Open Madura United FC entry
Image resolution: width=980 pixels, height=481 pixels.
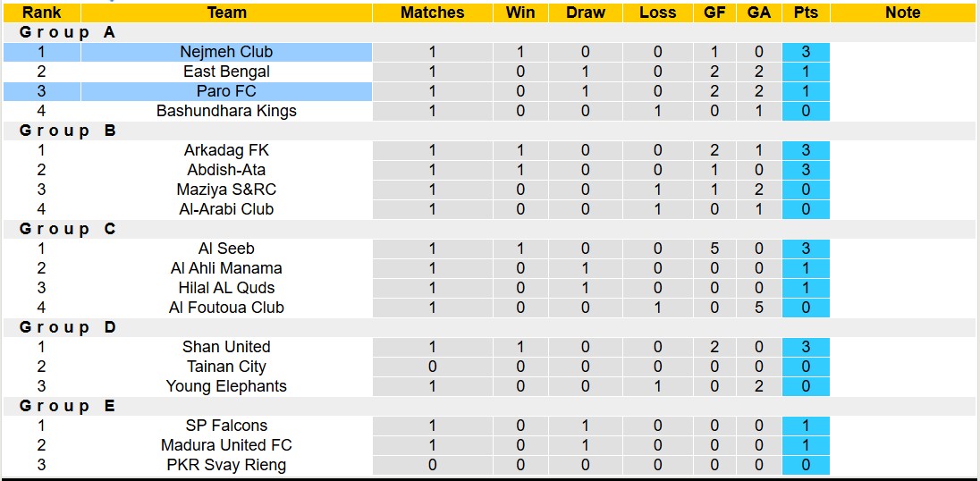click(226, 445)
